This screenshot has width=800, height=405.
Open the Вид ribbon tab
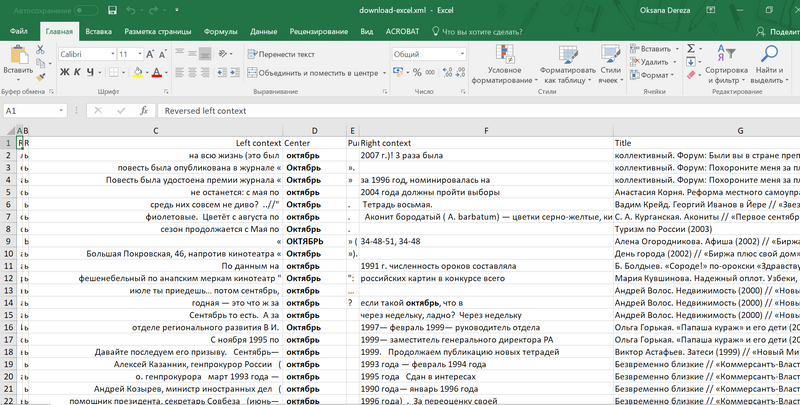366,31
